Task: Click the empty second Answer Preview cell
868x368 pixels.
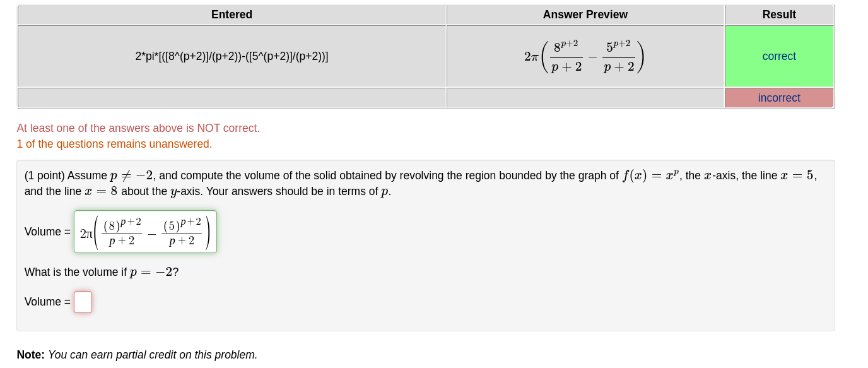Action: point(584,97)
